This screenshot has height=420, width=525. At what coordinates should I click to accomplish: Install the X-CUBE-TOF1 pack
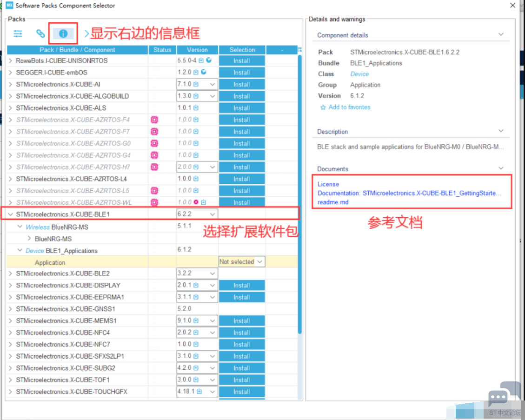click(x=242, y=380)
